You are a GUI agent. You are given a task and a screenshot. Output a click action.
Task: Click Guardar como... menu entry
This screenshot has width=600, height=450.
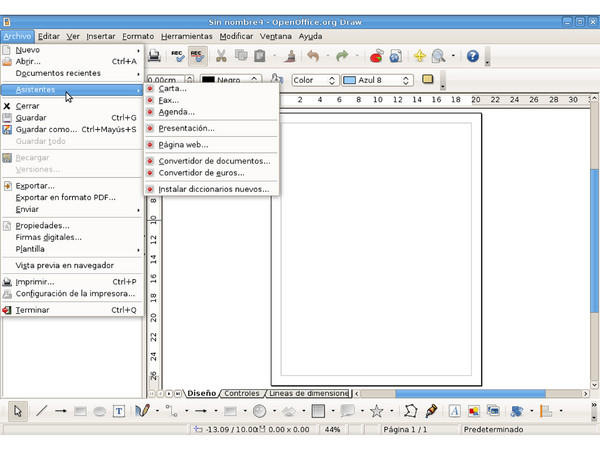coord(72,129)
